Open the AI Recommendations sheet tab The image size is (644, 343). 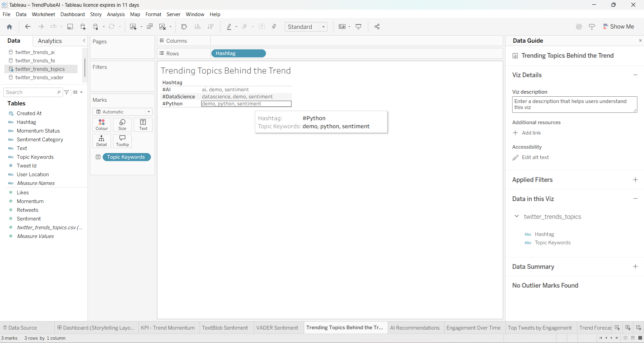click(415, 328)
